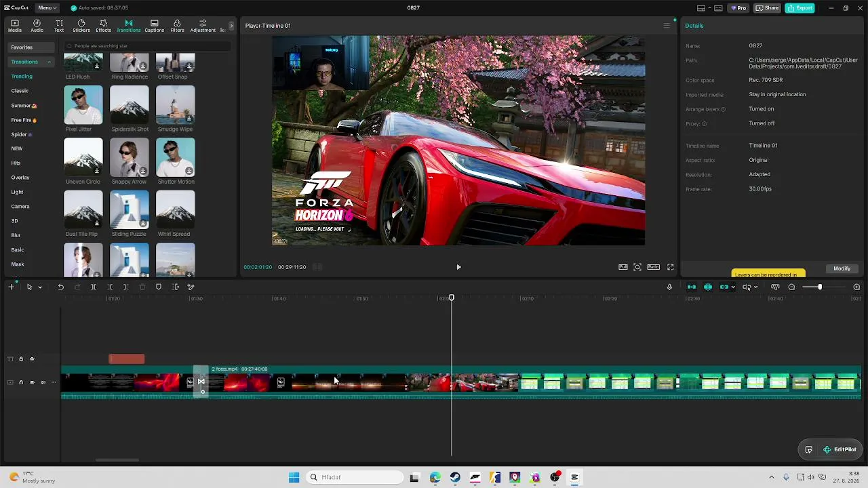Open the linkage options dropdown arrow

tap(733, 287)
